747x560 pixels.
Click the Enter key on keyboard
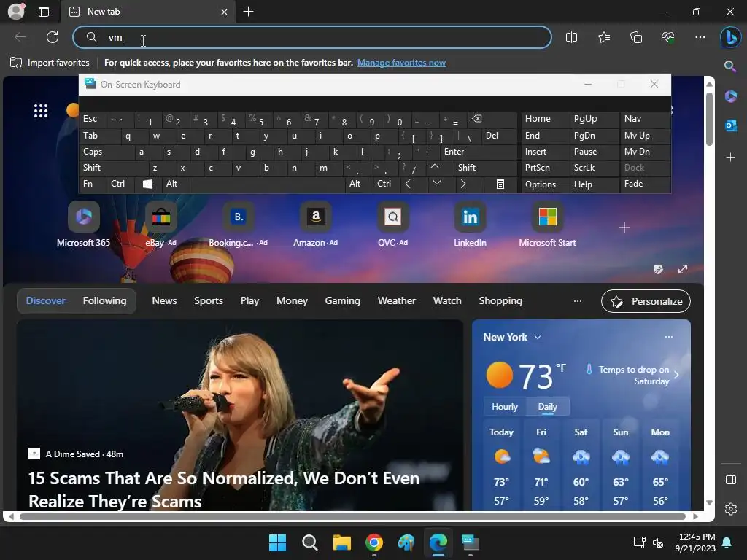pos(479,152)
